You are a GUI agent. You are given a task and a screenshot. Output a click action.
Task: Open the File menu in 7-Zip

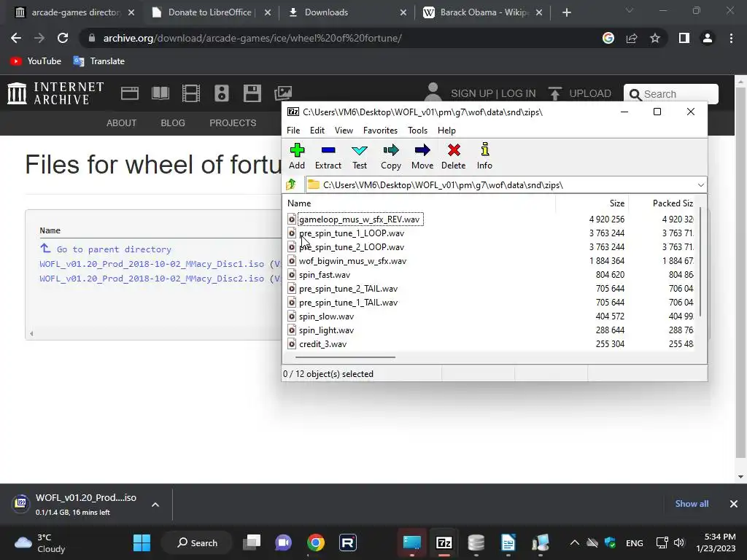293,131
